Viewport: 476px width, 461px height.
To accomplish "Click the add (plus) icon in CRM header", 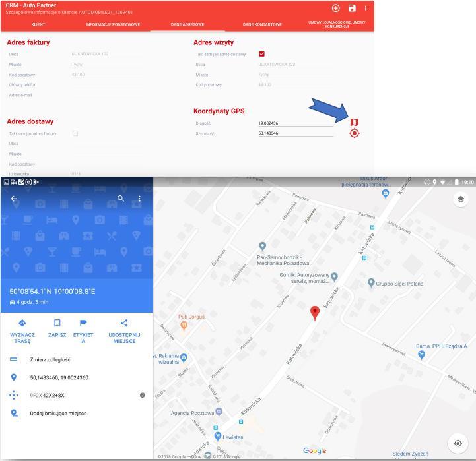I will click(335, 8).
